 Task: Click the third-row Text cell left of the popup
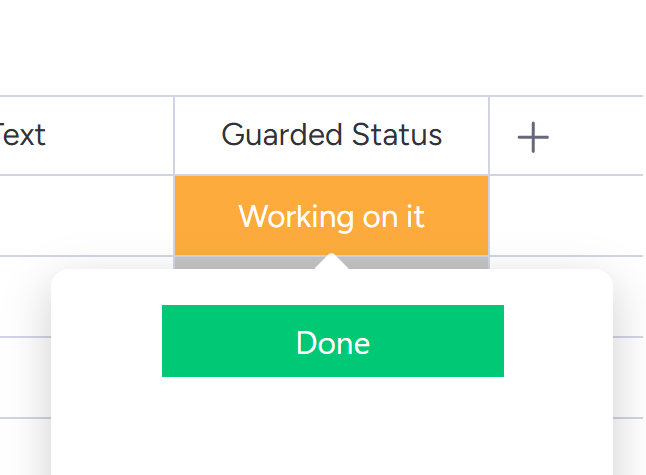(24, 377)
